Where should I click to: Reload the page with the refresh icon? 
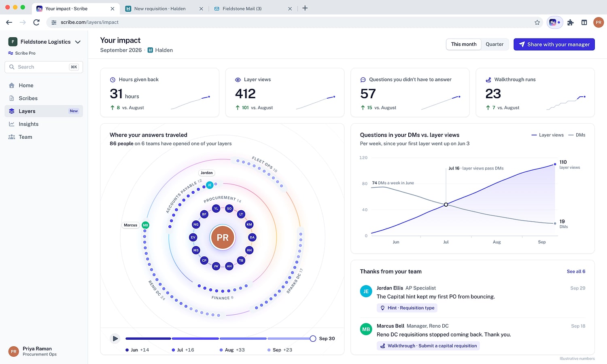[x=36, y=22]
